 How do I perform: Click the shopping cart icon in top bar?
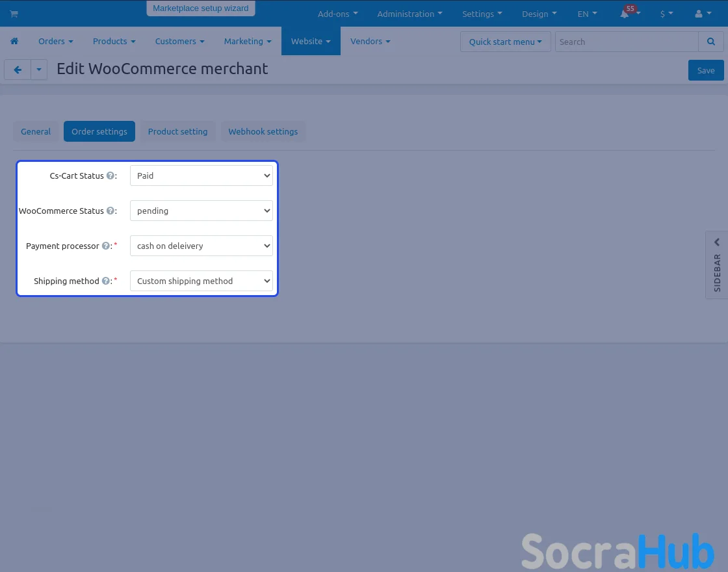point(14,14)
